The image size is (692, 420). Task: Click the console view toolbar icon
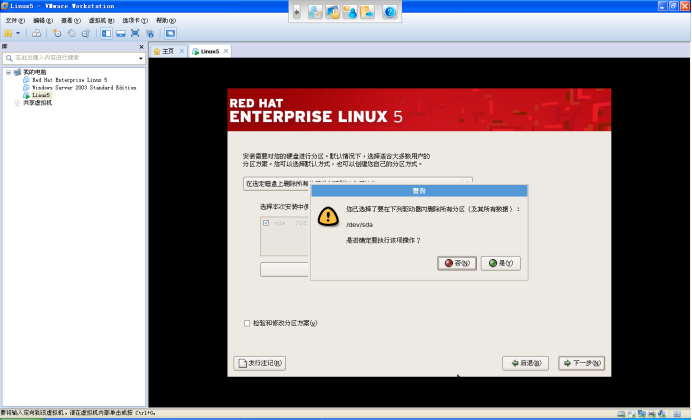point(170,33)
